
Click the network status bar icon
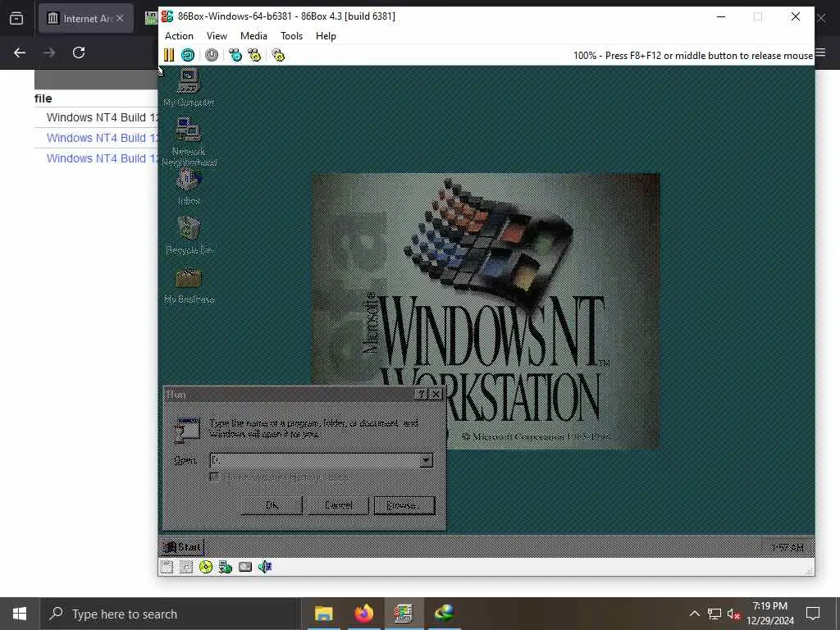[x=226, y=567]
